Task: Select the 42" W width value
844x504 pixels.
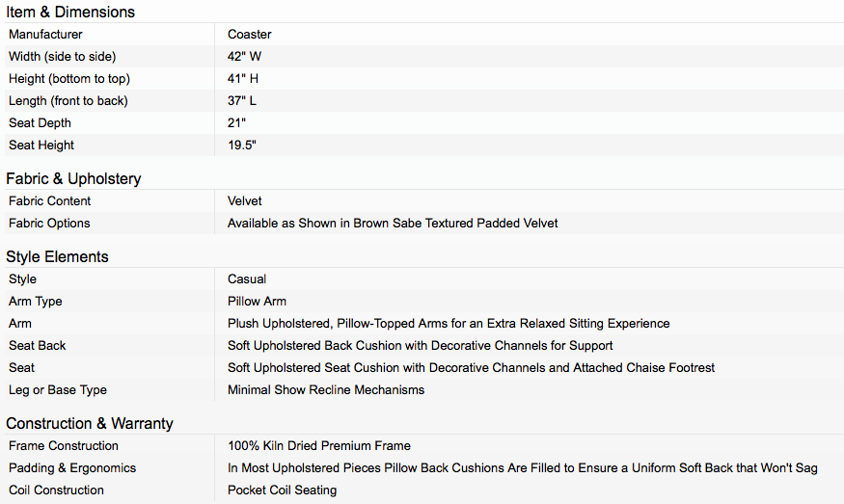Action: coord(244,57)
